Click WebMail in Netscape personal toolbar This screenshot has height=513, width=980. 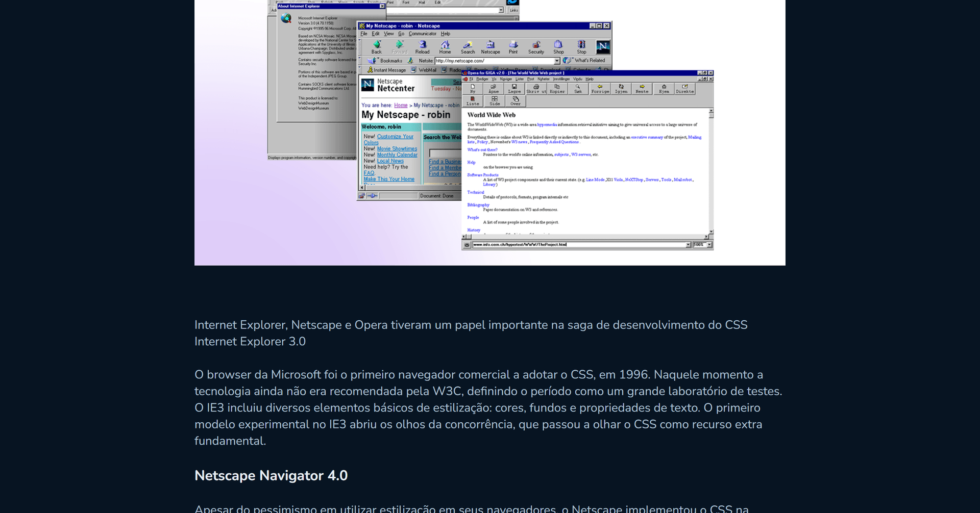click(x=424, y=70)
